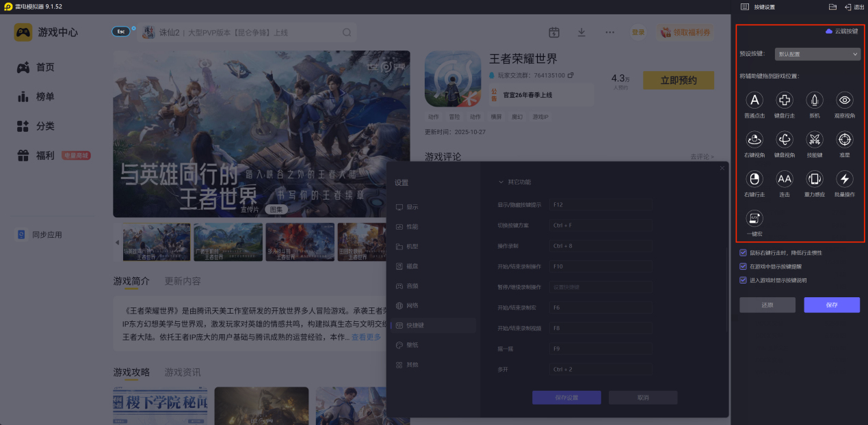Click 多开 Ctrl + 2 shortcut field
Screen dimensions: 868x425
[x=600, y=369]
